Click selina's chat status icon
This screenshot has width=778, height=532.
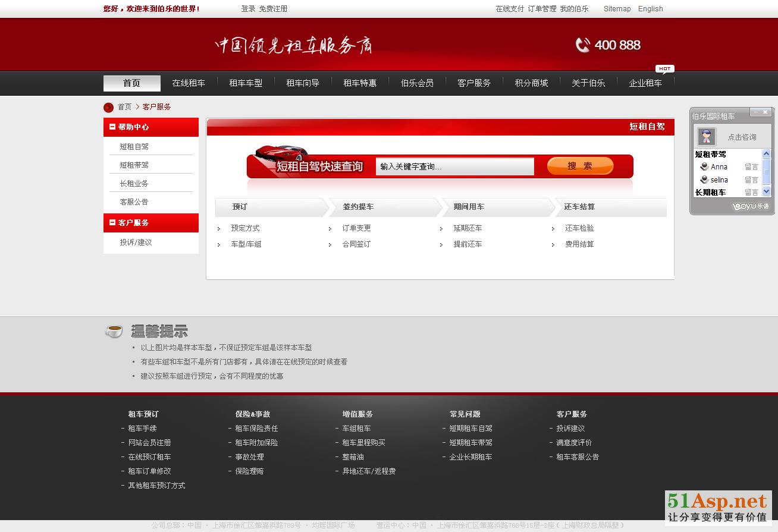tap(704, 180)
